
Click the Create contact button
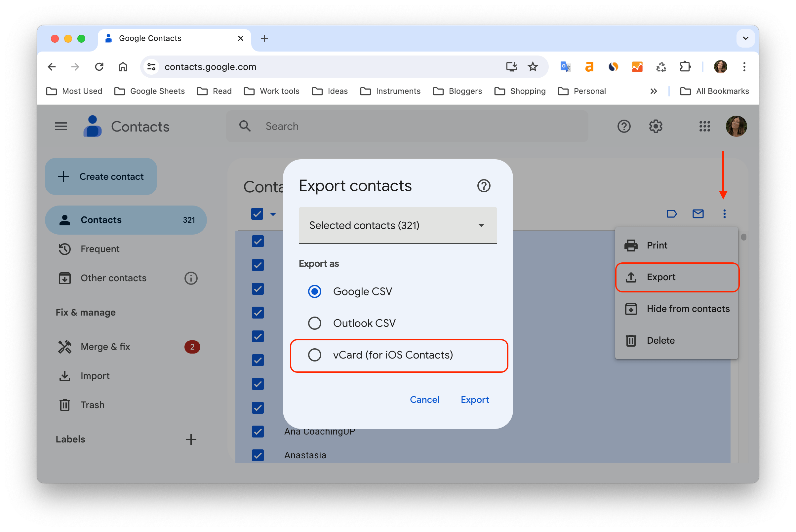[101, 176]
